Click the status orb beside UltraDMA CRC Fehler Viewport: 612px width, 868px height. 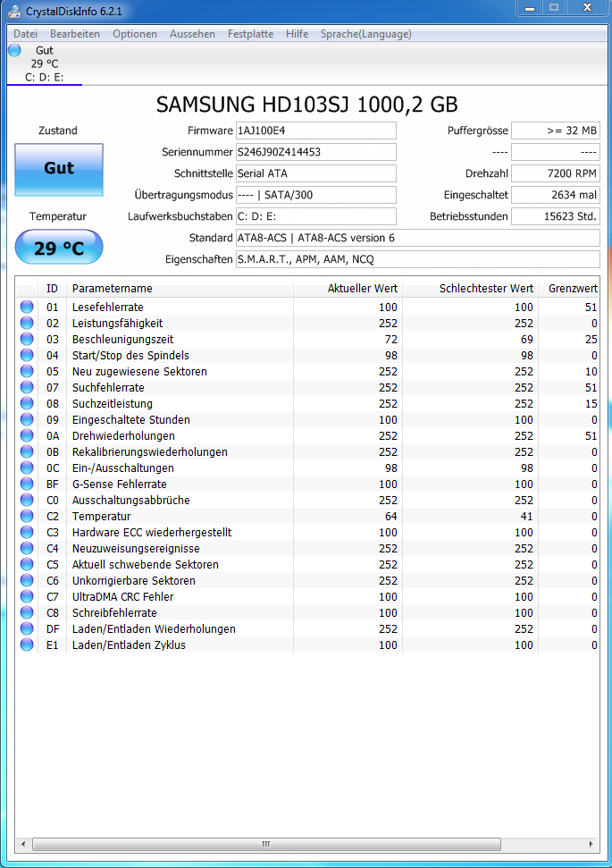(x=27, y=596)
